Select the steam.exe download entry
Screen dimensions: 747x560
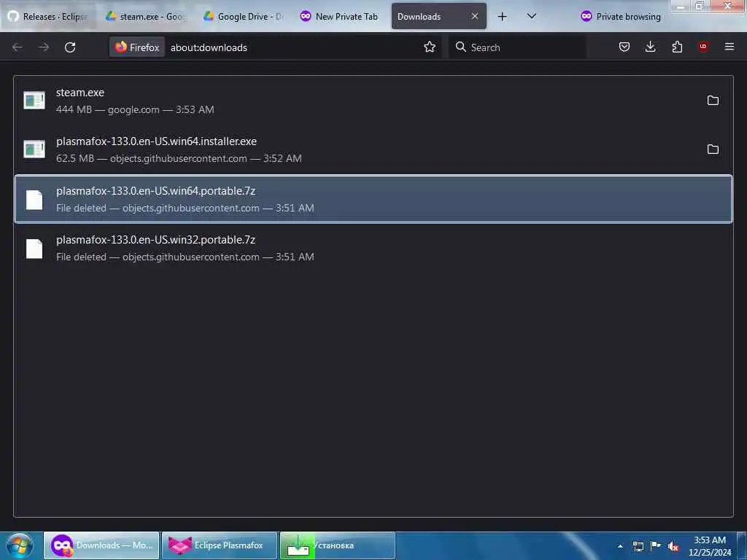click(x=373, y=101)
